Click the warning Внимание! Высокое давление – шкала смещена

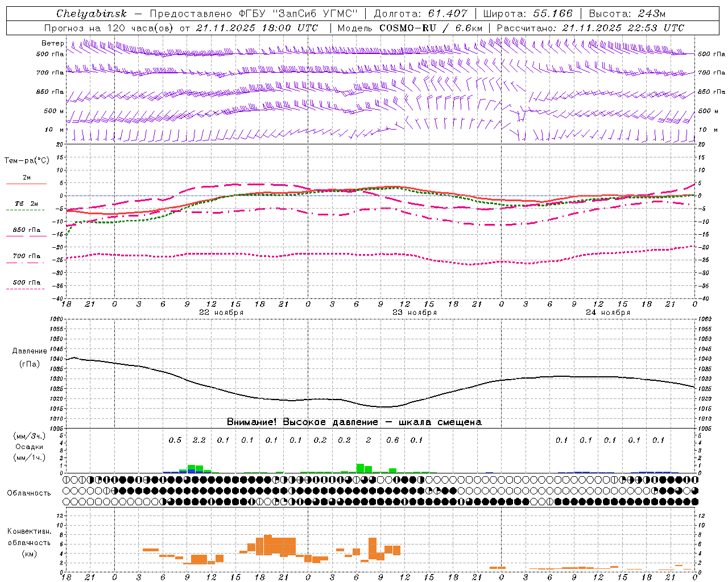[x=354, y=422]
